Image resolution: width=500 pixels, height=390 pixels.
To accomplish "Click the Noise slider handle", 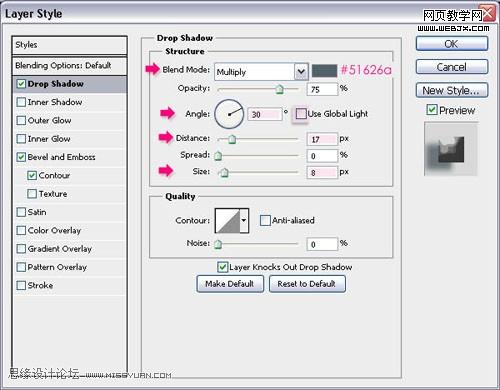I will 218,244.
